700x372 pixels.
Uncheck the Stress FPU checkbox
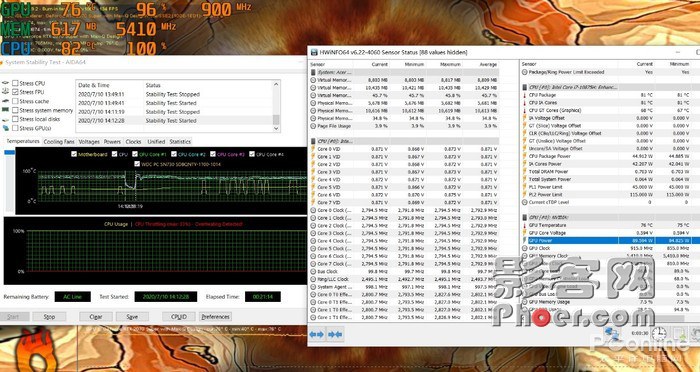pyautogui.click(x=15, y=92)
